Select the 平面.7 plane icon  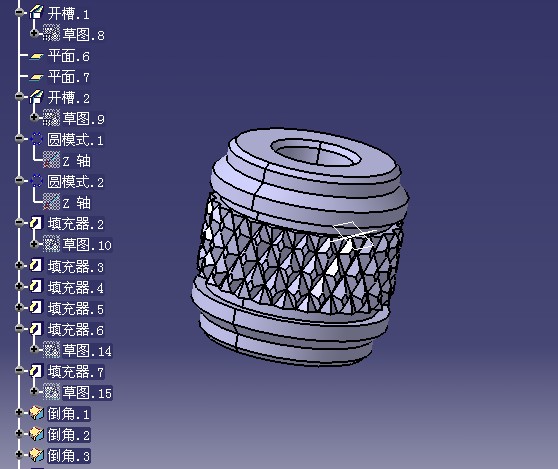(36, 78)
